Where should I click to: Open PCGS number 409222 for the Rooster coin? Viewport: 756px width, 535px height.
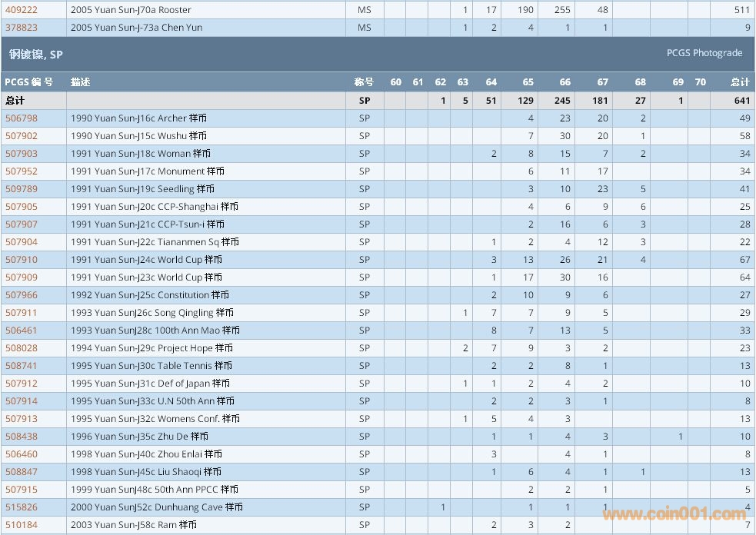22,10
